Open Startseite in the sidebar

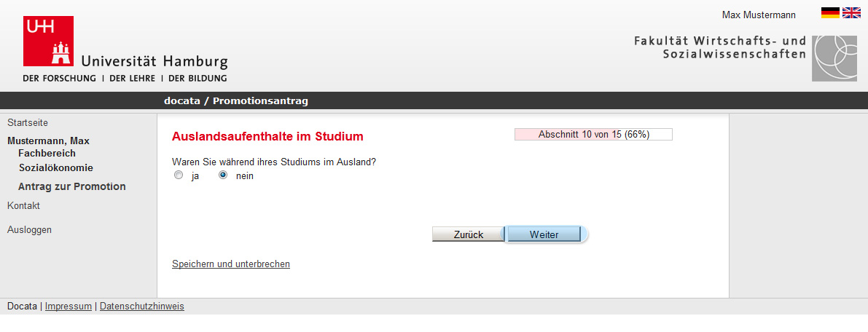click(x=24, y=123)
